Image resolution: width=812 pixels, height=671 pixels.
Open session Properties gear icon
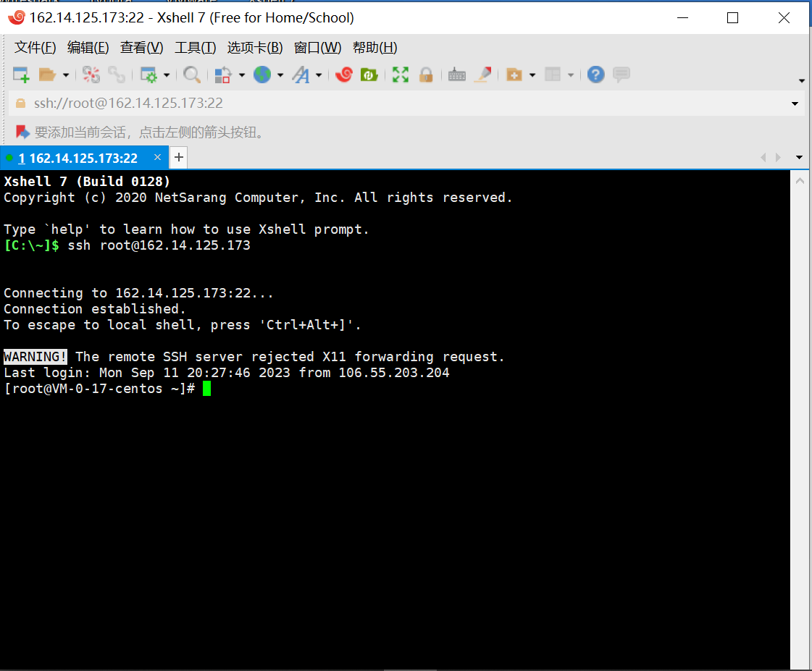[x=148, y=75]
